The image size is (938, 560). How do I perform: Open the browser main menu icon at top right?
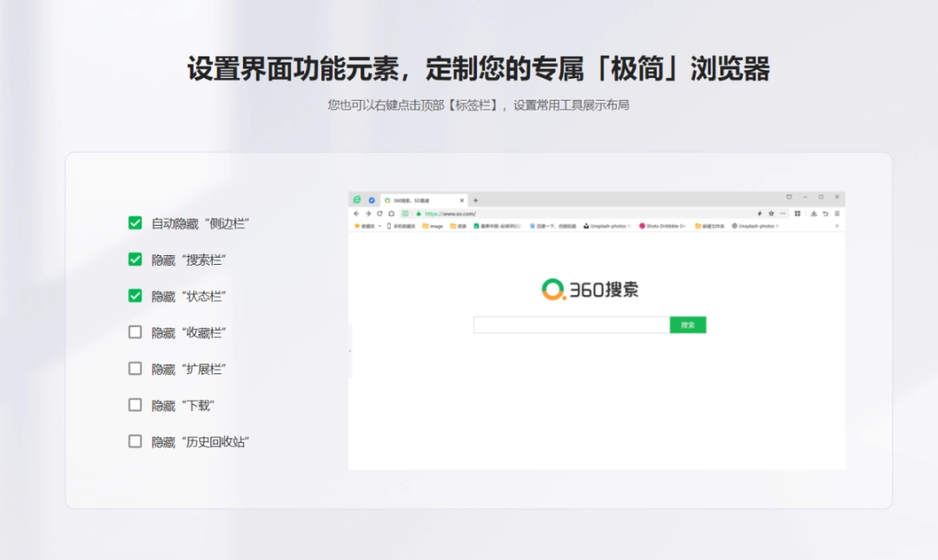pyautogui.click(x=836, y=213)
